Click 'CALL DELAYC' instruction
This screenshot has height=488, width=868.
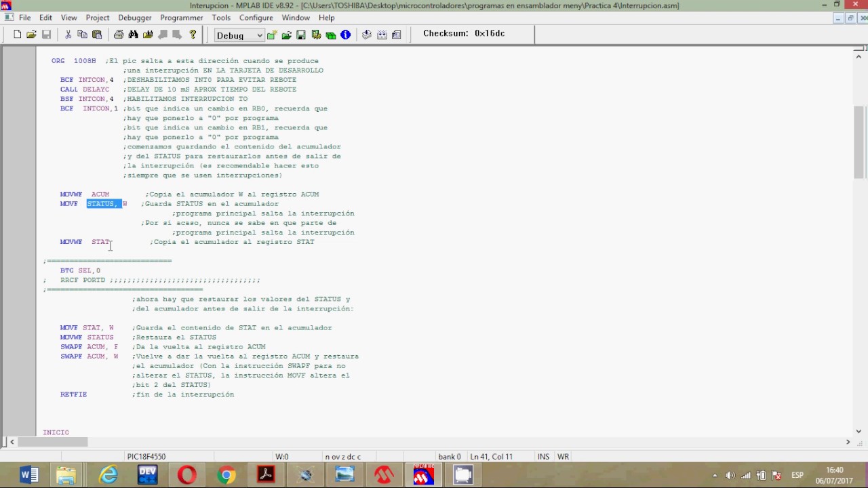[x=85, y=89]
